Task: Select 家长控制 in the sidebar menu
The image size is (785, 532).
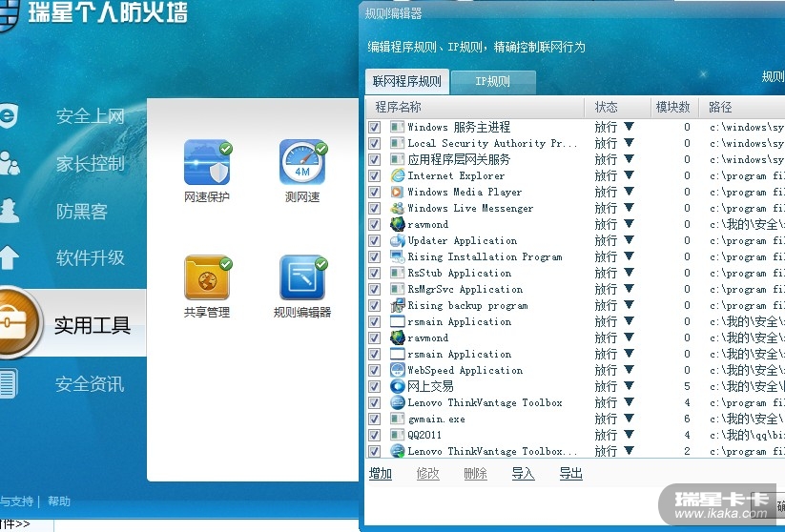Action: coord(90,164)
